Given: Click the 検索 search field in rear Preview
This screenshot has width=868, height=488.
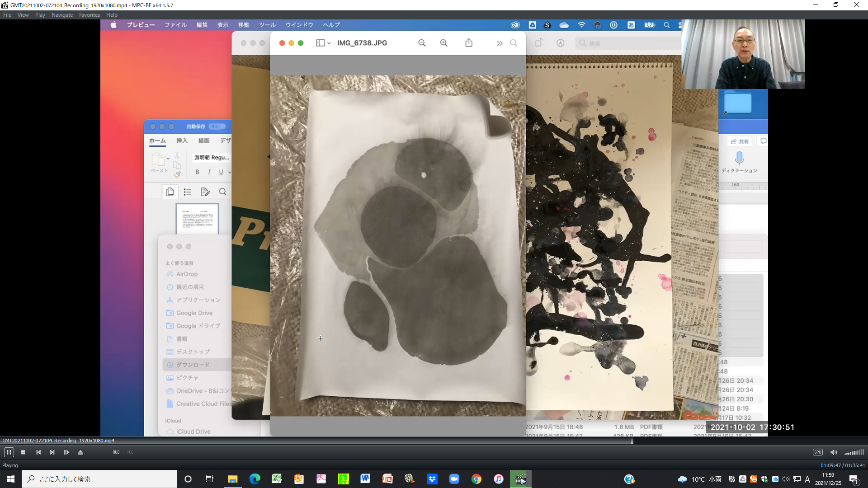Looking at the screenshot, I should [628, 43].
